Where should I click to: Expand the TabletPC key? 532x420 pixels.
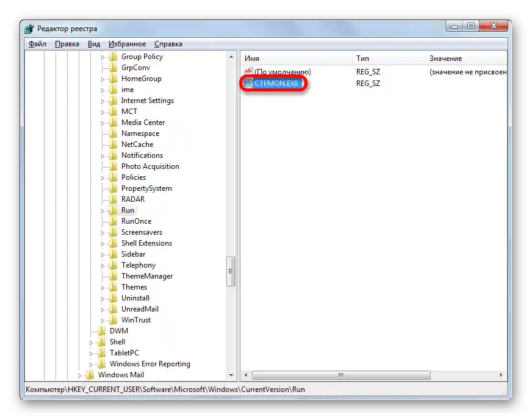coord(91,354)
